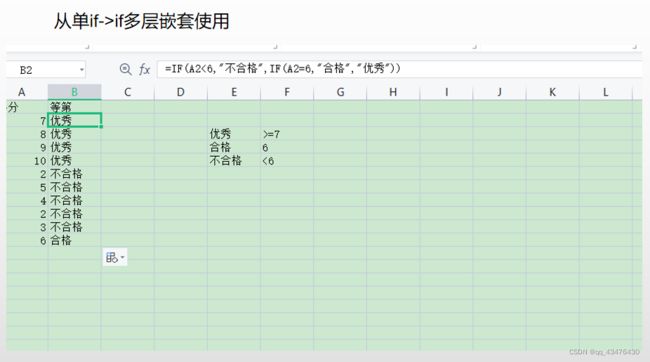Select column L header

(605, 92)
